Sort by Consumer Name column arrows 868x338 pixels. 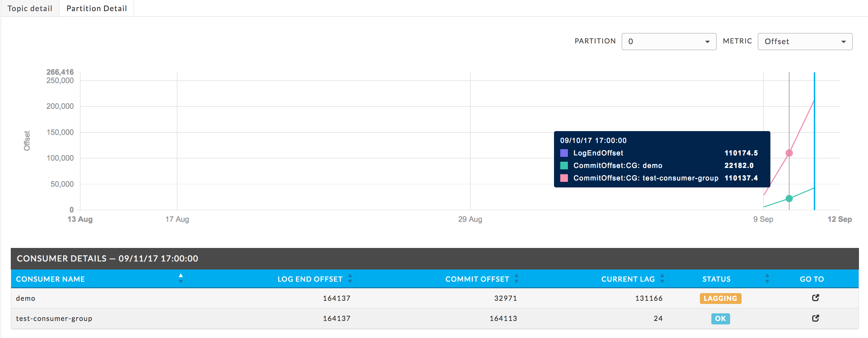181,279
